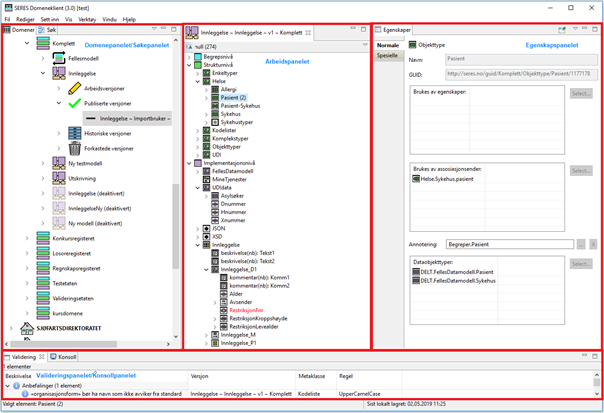This screenshot has width=604, height=413.
Task: Click the SJØFARTSDIREKTORATET house icon
Action: [27, 328]
